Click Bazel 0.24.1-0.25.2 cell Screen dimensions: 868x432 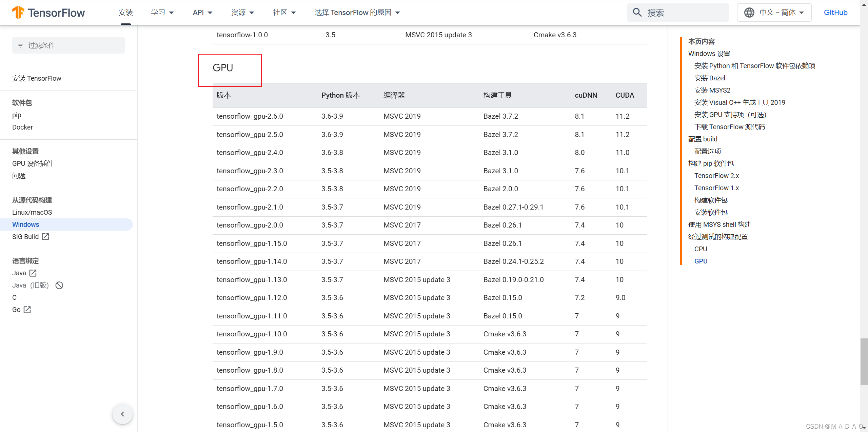point(513,261)
